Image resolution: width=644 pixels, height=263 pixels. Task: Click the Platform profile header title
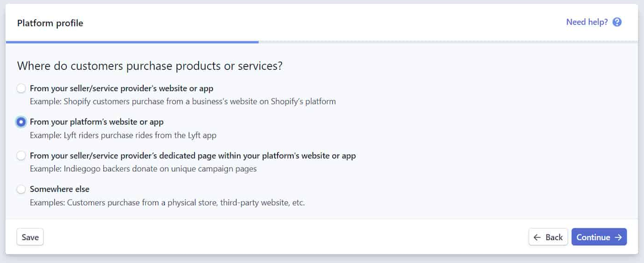pos(50,23)
